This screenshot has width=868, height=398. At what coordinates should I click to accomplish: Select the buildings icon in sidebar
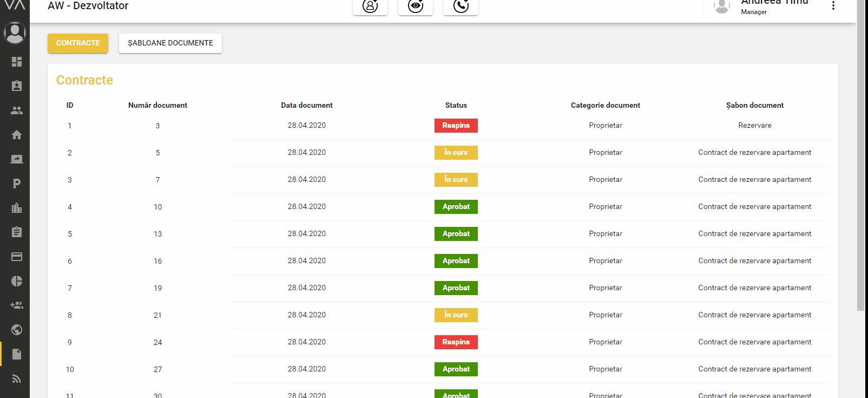[17, 208]
